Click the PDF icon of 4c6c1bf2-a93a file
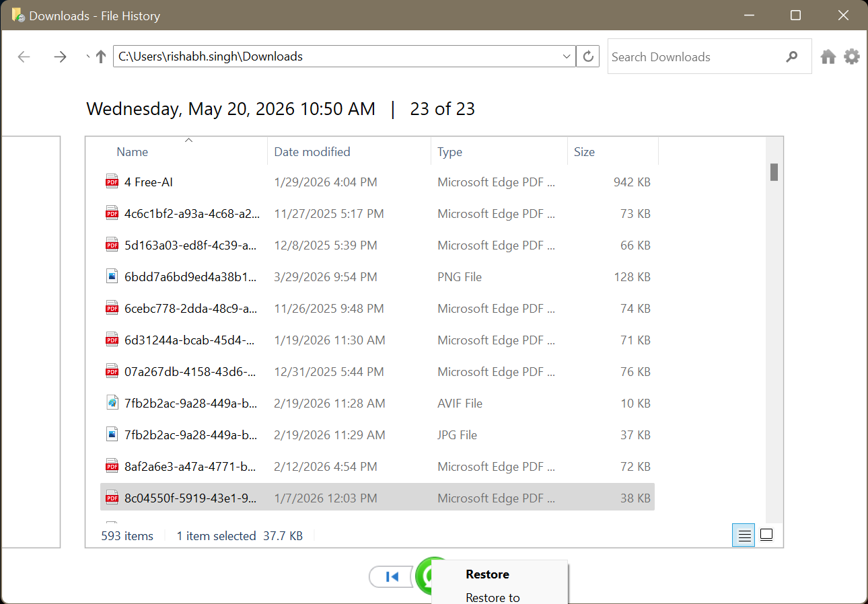The width and height of the screenshot is (868, 604). (x=112, y=213)
